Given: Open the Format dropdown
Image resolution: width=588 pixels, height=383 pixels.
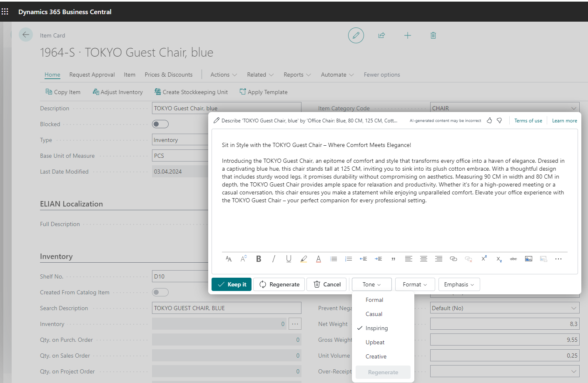Looking at the screenshot, I should pyautogui.click(x=415, y=284).
